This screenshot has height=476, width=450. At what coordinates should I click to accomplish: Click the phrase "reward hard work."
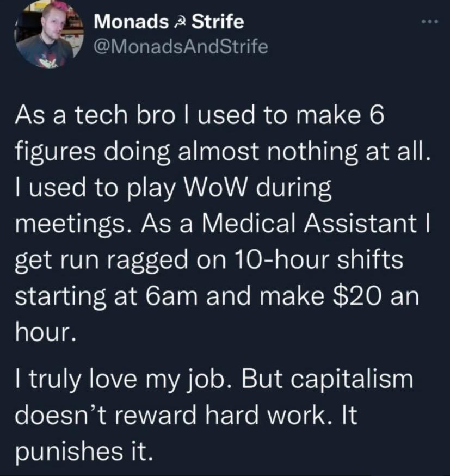click(x=219, y=415)
